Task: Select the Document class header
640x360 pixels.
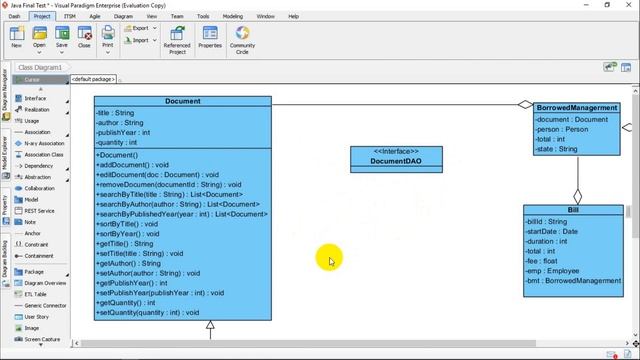Action: point(183,101)
